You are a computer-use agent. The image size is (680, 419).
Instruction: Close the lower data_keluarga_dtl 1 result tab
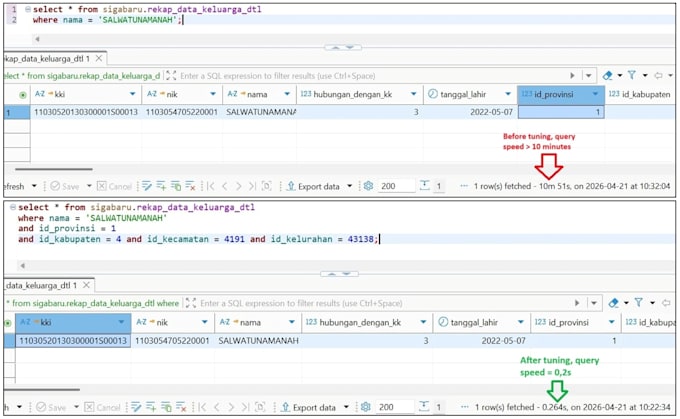[x=86, y=285]
